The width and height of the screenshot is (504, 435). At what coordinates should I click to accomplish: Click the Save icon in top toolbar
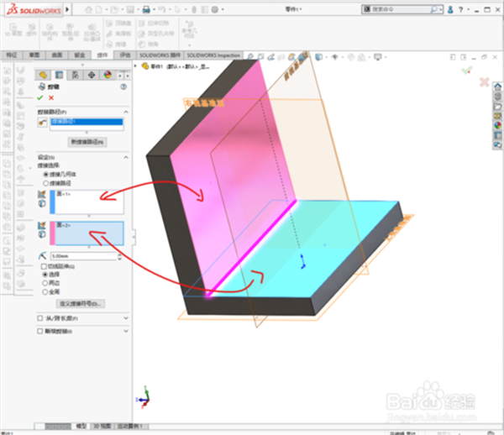click(x=130, y=9)
